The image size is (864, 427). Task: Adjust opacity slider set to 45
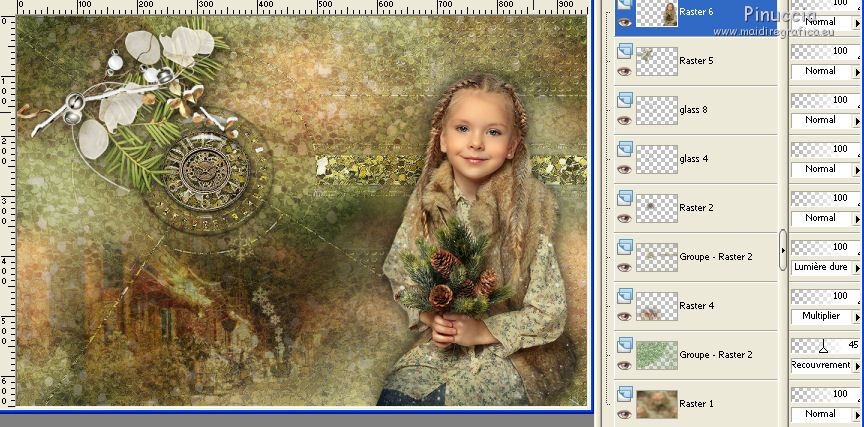tap(823, 347)
